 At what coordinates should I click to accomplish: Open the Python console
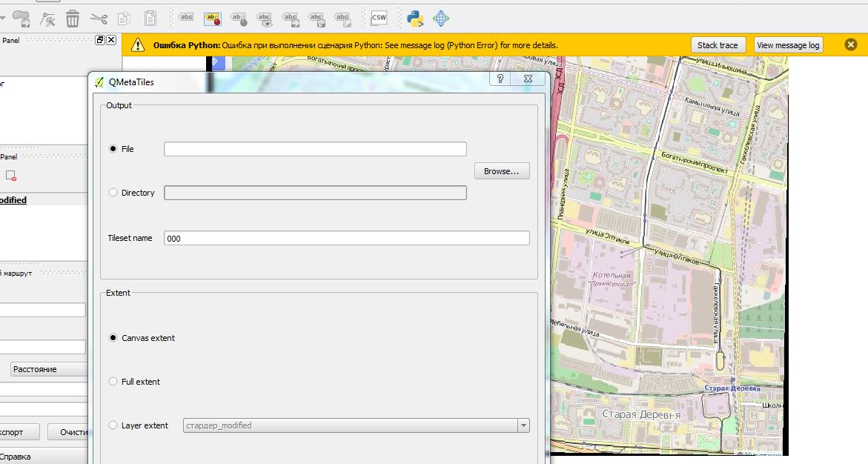(x=414, y=19)
